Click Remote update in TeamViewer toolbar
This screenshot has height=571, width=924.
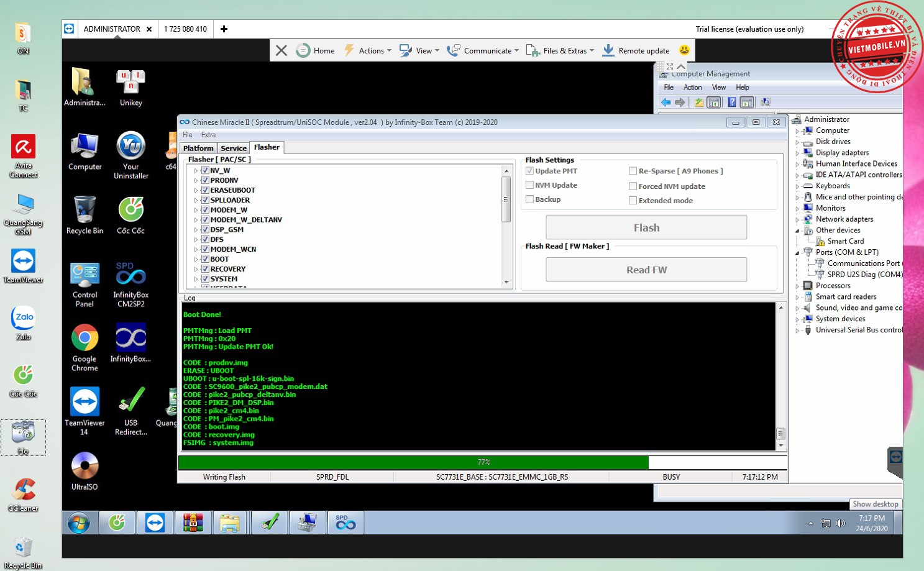pos(636,50)
